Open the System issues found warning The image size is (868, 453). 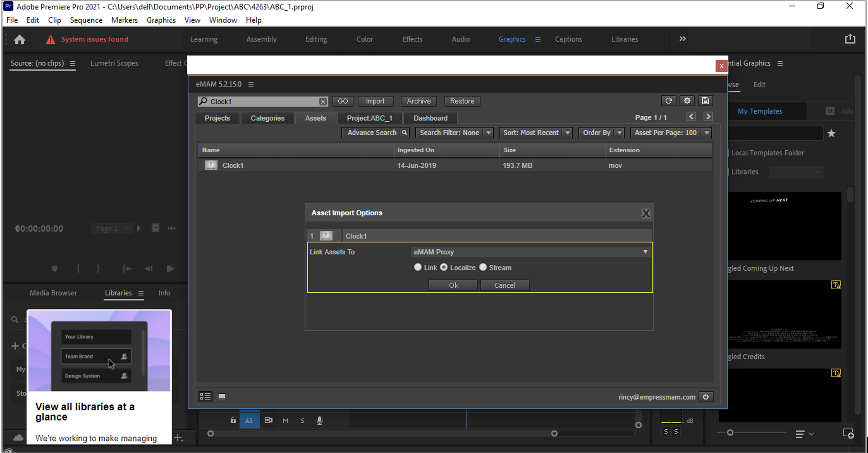click(x=87, y=39)
